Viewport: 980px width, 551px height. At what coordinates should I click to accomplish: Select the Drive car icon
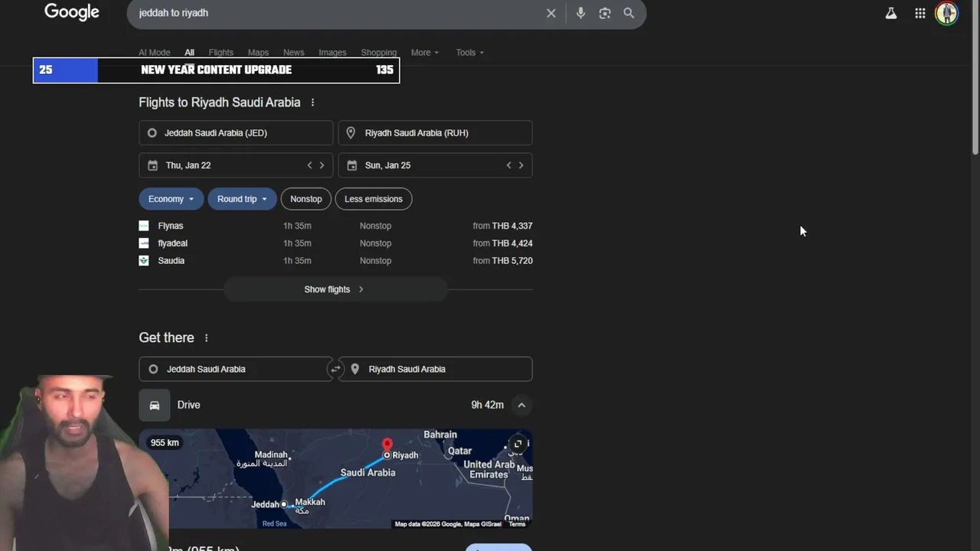point(154,405)
